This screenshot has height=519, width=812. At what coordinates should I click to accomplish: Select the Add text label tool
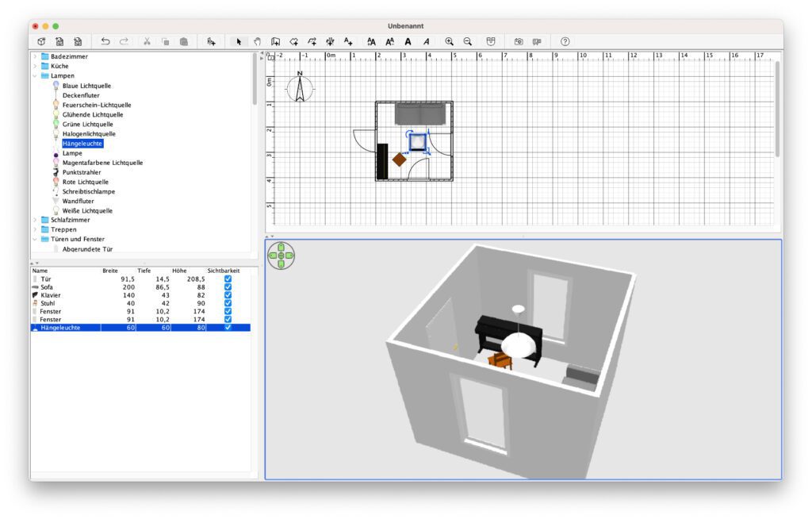[x=348, y=41]
